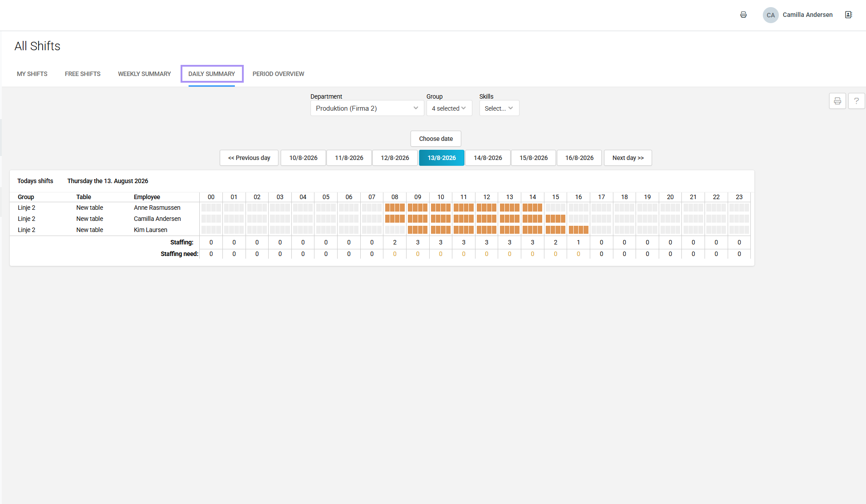The height and width of the screenshot is (504, 866).
Task: Click employee name Kim Laursen in table
Action: pos(151,230)
